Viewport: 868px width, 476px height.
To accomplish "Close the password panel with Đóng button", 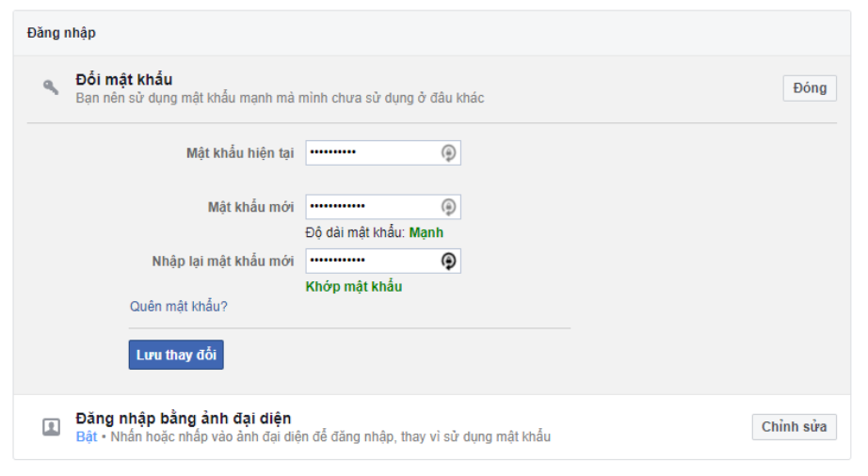I will click(x=810, y=87).
